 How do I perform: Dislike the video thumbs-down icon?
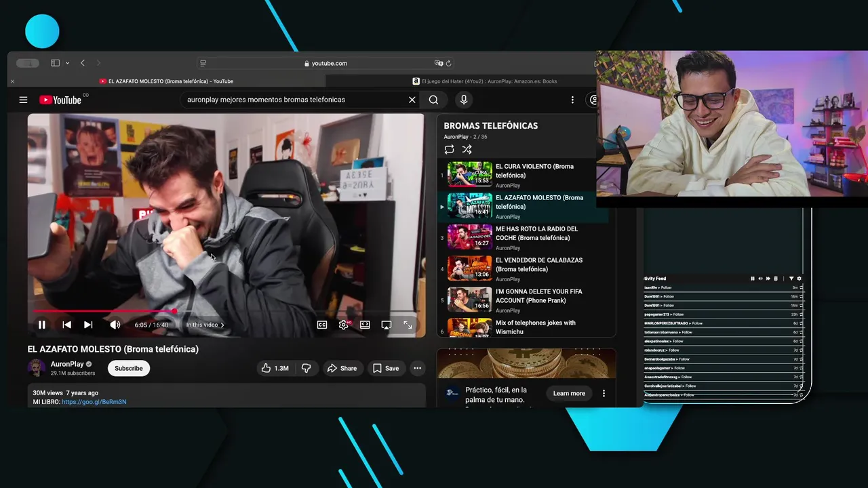pos(307,368)
